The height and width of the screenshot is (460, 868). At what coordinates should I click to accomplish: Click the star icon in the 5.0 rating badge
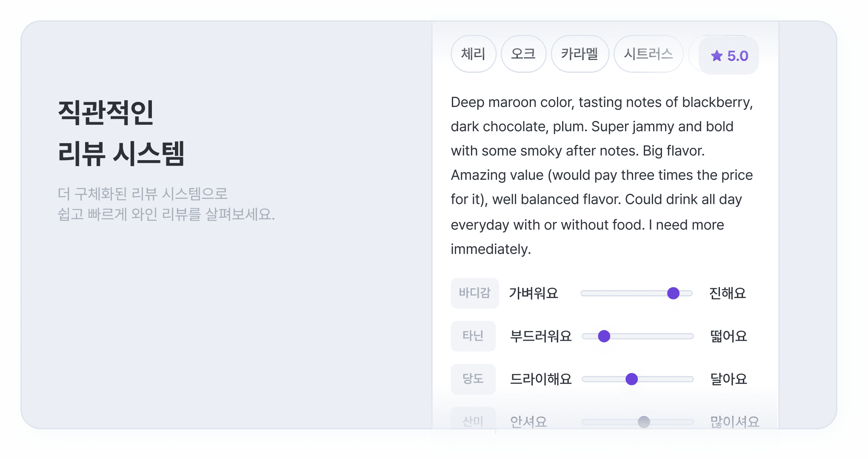tap(717, 55)
